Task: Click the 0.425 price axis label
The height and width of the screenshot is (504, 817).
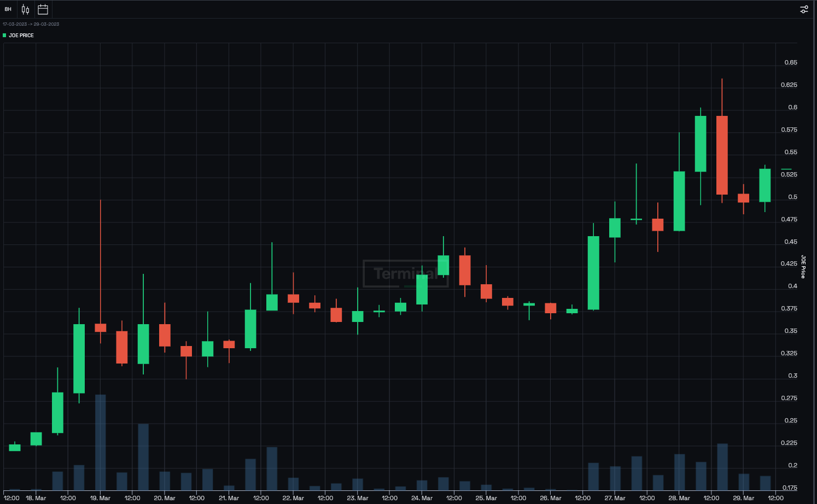Action: 789,263
